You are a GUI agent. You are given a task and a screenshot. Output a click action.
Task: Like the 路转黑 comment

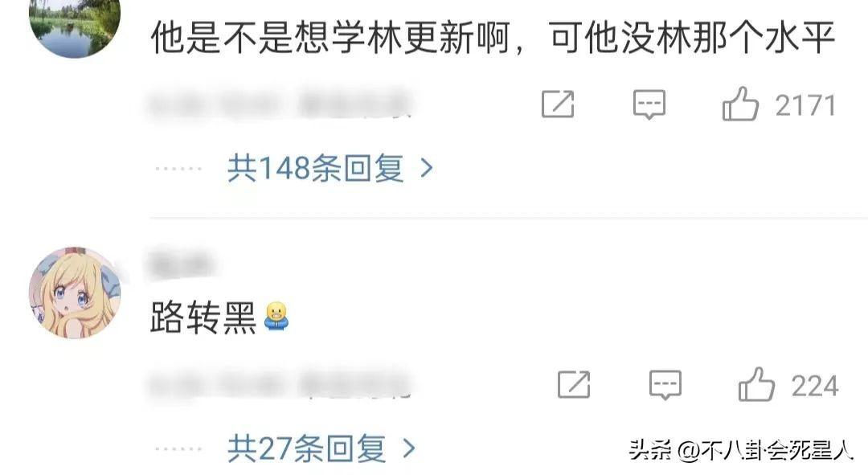click(756, 385)
